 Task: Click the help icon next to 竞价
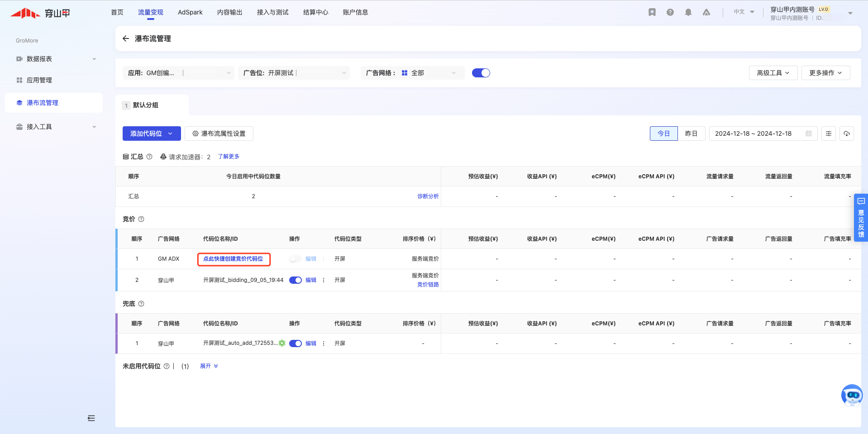[141, 219]
